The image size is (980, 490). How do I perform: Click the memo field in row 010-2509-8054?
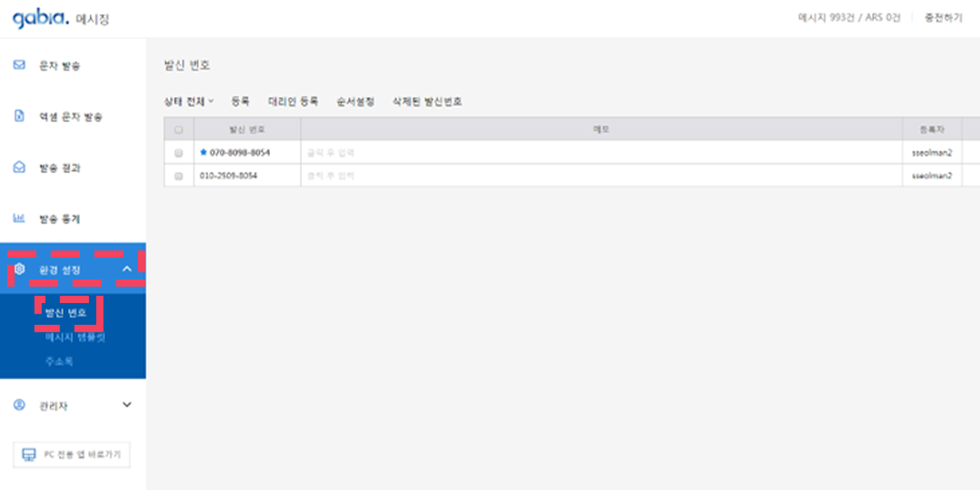(601, 176)
